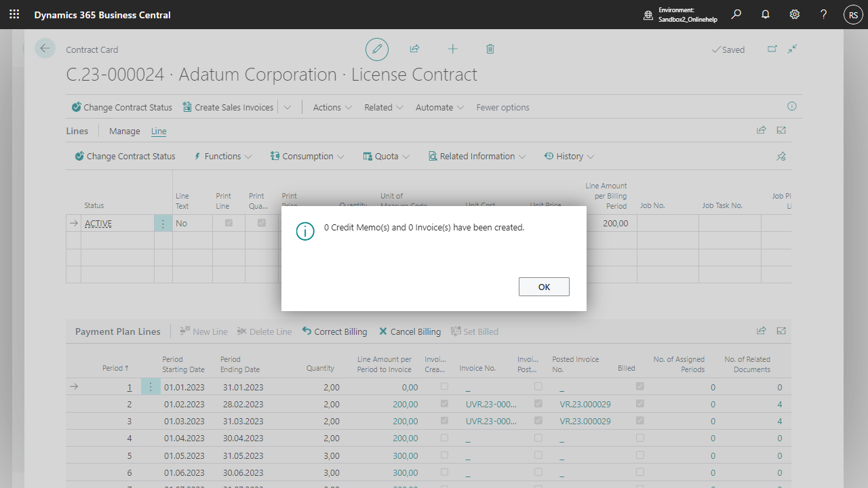Click the back arrow on Contract Card
The height and width of the screenshot is (488, 868).
click(x=45, y=48)
